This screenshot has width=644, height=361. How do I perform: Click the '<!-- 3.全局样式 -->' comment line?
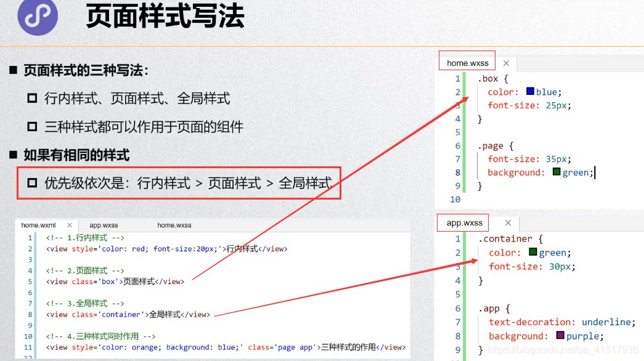click(x=85, y=304)
